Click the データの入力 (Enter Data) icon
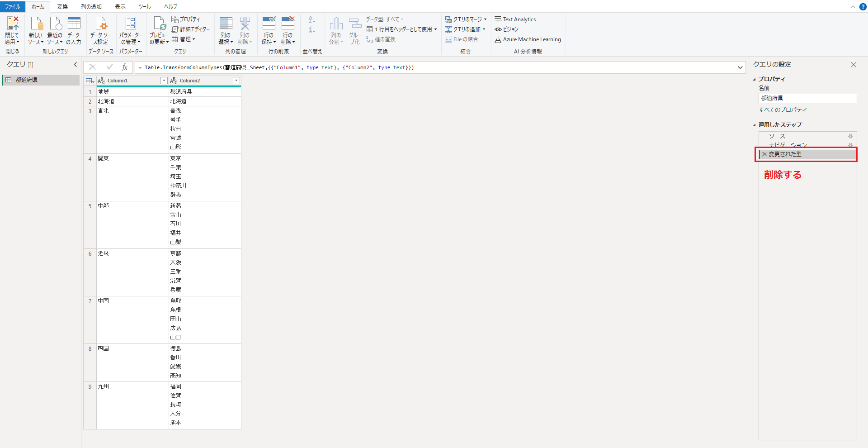The image size is (868, 448). tap(74, 24)
